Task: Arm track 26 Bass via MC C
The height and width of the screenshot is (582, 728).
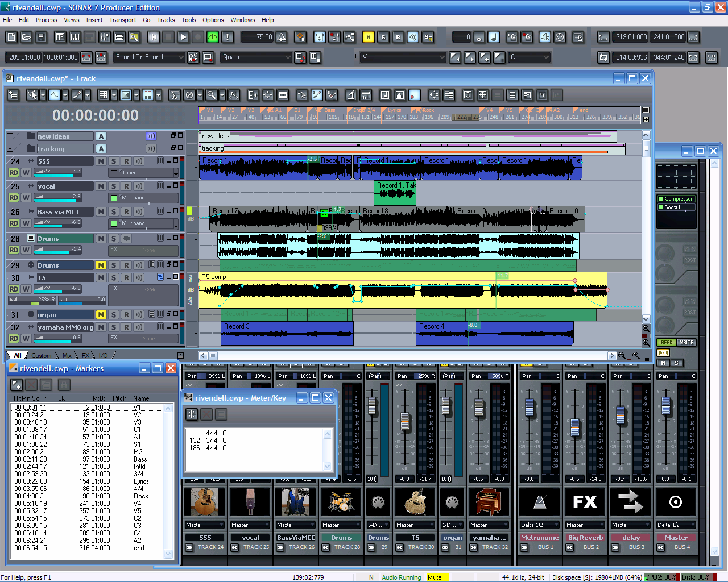Action: point(126,212)
